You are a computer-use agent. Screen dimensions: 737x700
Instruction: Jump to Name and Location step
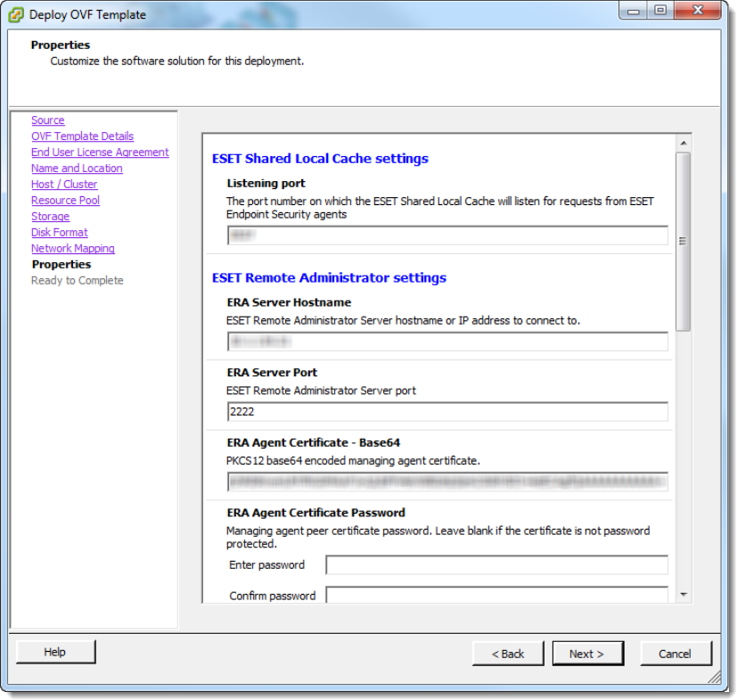(77, 169)
